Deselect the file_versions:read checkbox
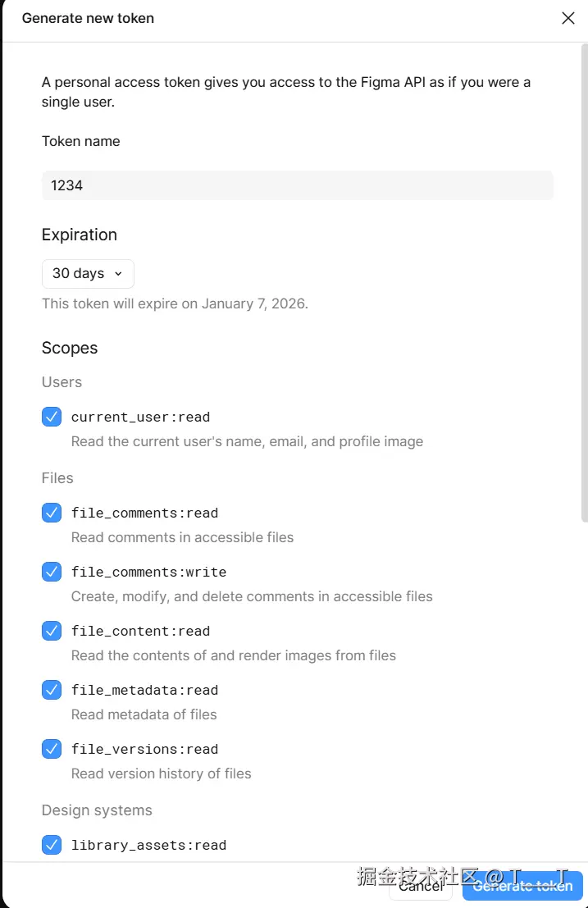Image resolution: width=588 pixels, height=908 pixels. 52,749
